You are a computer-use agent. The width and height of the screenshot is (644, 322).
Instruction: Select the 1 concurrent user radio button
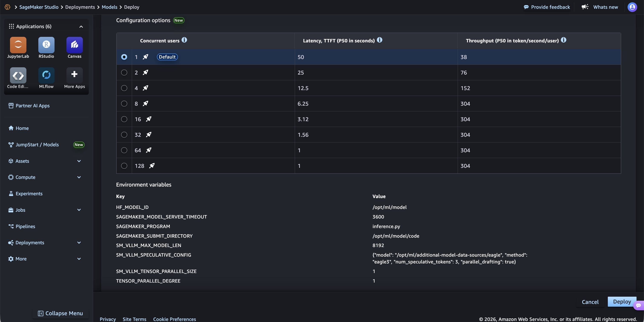[x=124, y=57]
